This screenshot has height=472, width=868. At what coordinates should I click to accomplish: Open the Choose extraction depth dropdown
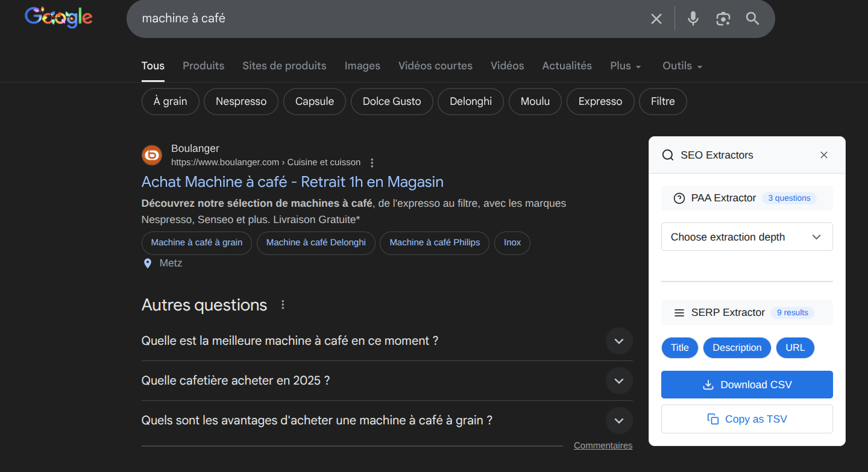pos(747,237)
